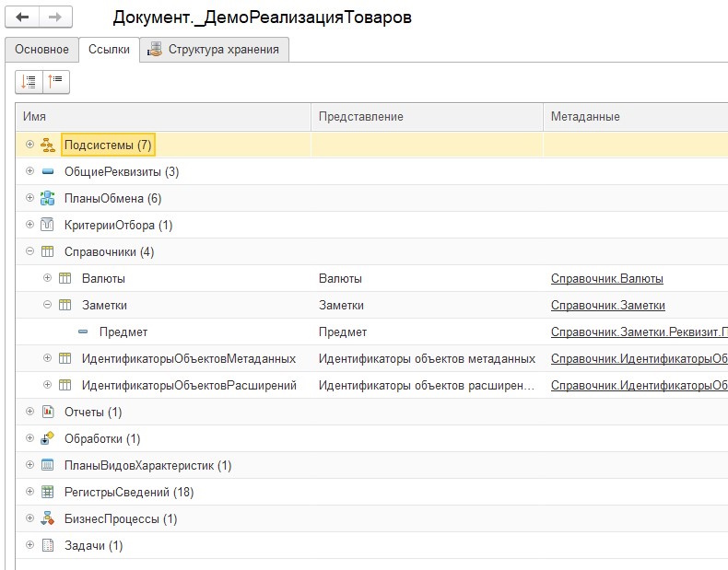
Task: Open the Справочник.Валюты metadata link
Action: pyautogui.click(x=607, y=279)
